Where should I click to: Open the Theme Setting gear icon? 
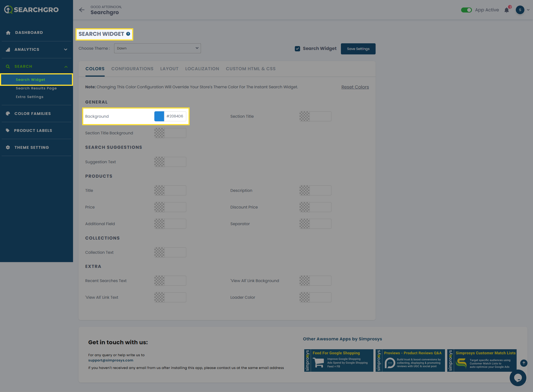coord(8,147)
